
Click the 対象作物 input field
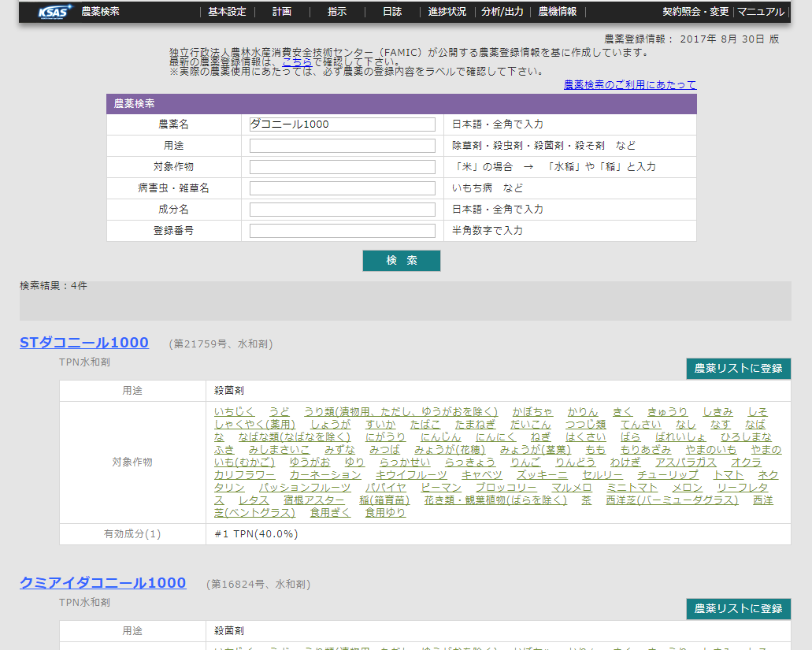343,167
